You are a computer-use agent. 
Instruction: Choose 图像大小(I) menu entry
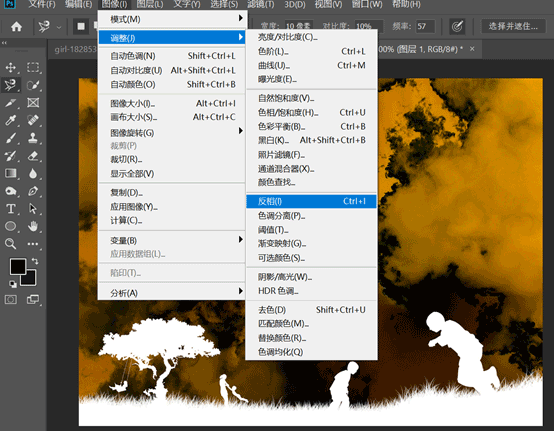(172, 103)
